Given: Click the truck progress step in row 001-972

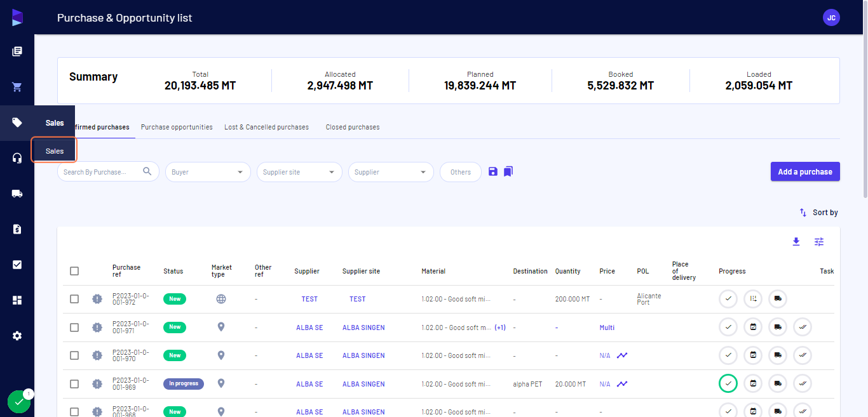Looking at the screenshot, I should tap(778, 299).
